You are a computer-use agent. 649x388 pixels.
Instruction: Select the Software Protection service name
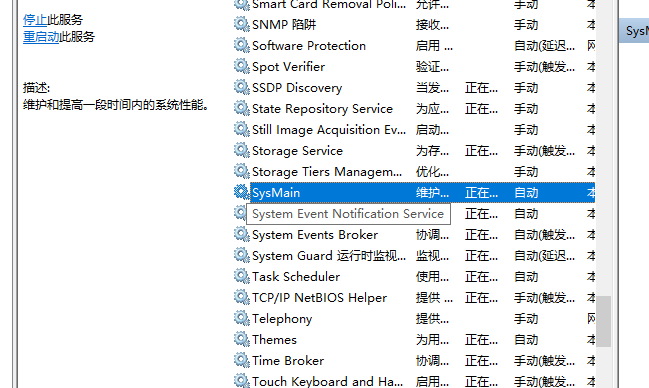click(309, 46)
